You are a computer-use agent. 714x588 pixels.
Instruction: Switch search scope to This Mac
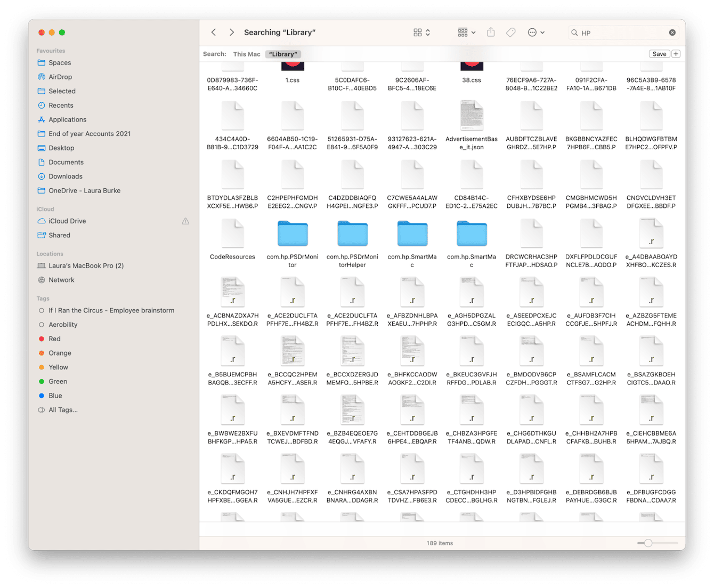[246, 54]
